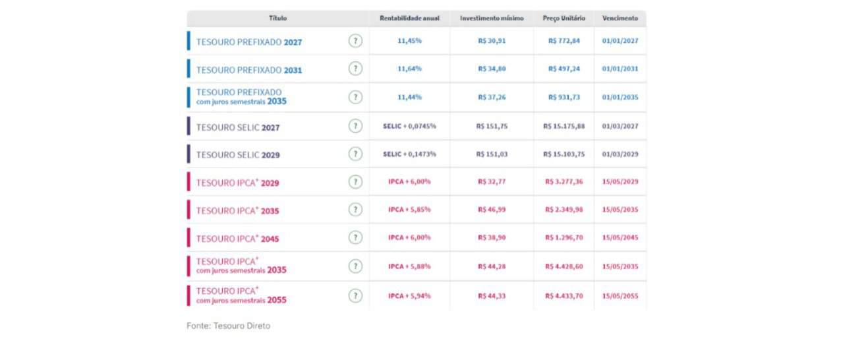This screenshot has height=362, width=868.
Task: Select Tesouro Prefixado com juros semestrais 2035
Action: [241, 97]
